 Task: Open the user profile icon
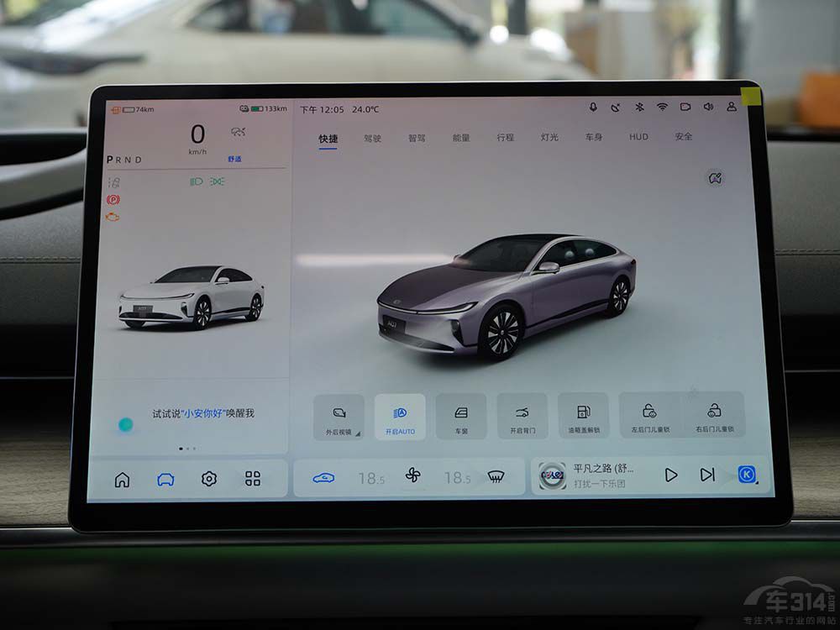(x=732, y=108)
